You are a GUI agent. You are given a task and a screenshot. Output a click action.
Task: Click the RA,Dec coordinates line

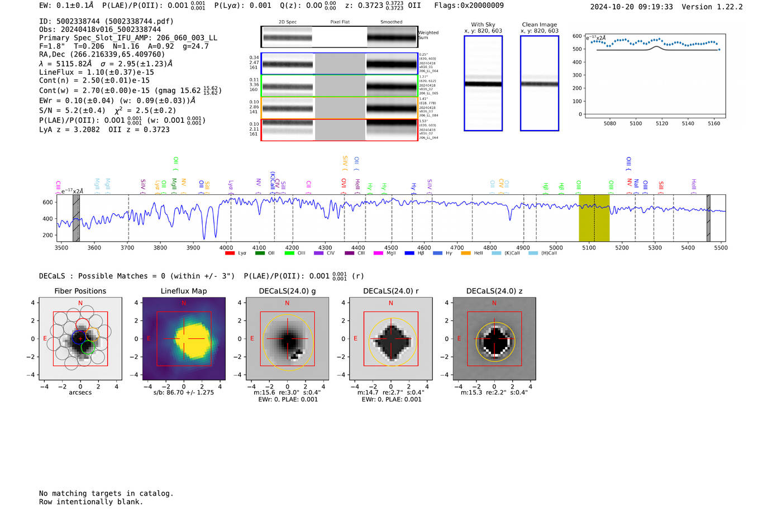click(102, 55)
